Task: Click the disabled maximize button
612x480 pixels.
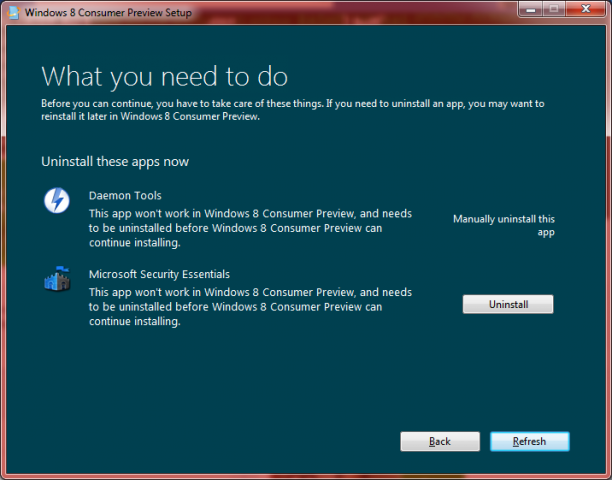Action: pos(554,9)
